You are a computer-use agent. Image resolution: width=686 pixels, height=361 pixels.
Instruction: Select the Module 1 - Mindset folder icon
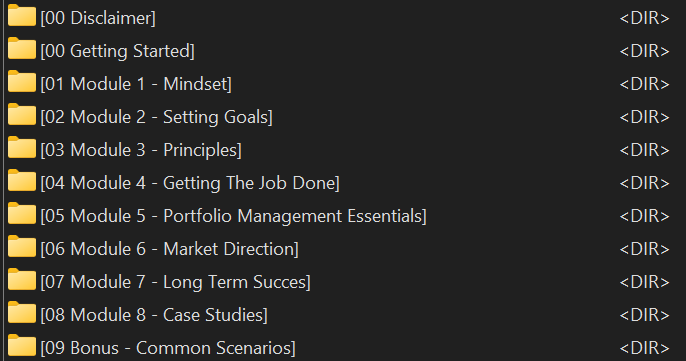pyautogui.click(x=22, y=82)
